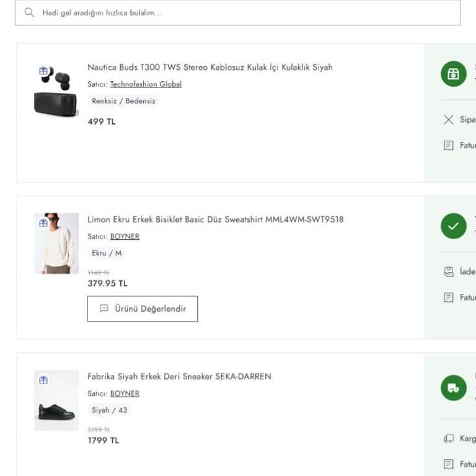The height and width of the screenshot is (476, 476).
Task: Click the green truck shipping status icon
Action: click(453, 388)
